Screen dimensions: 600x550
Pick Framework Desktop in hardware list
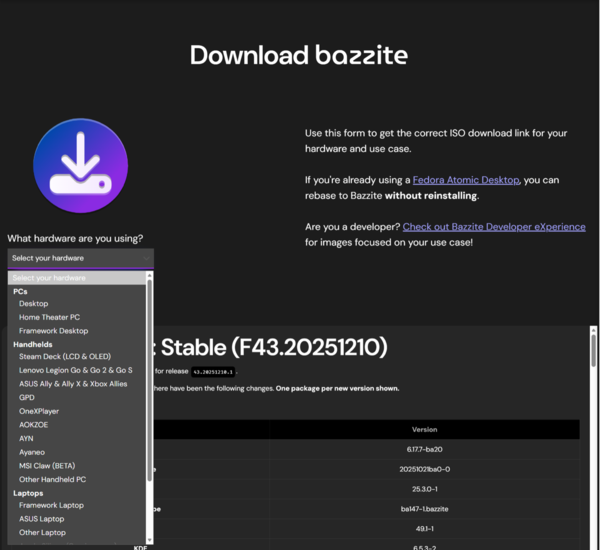[77, 331]
